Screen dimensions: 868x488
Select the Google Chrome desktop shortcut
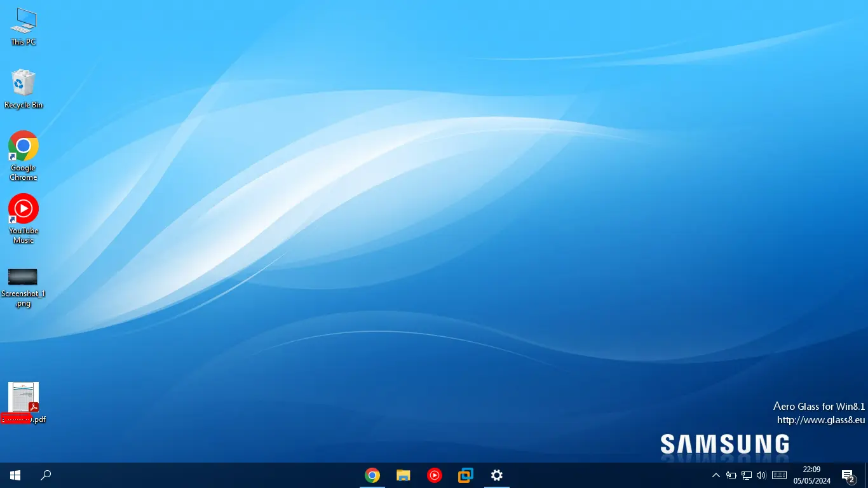[24, 156]
